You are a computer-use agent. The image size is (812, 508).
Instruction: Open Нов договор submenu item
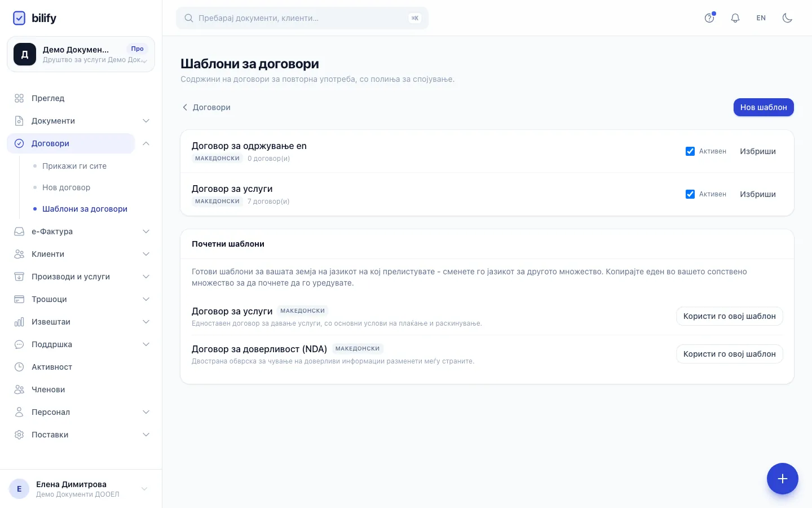[x=66, y=187]
